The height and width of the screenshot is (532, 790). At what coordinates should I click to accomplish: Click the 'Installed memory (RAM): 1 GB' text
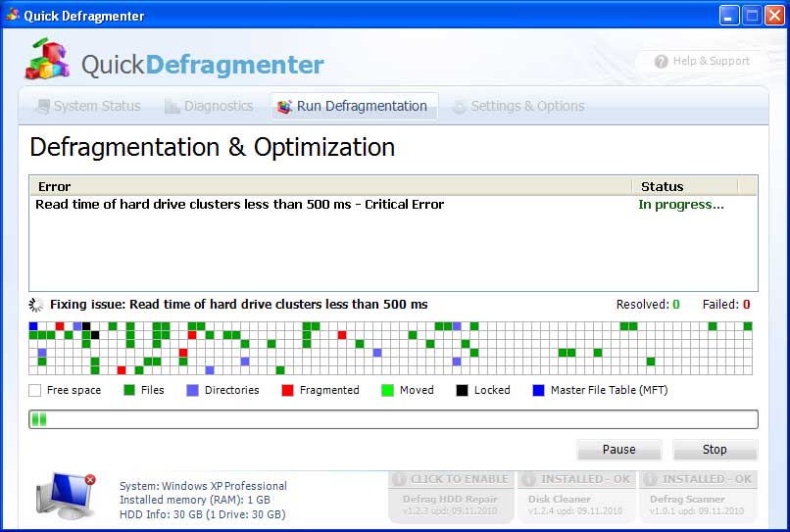pos(194,500)
